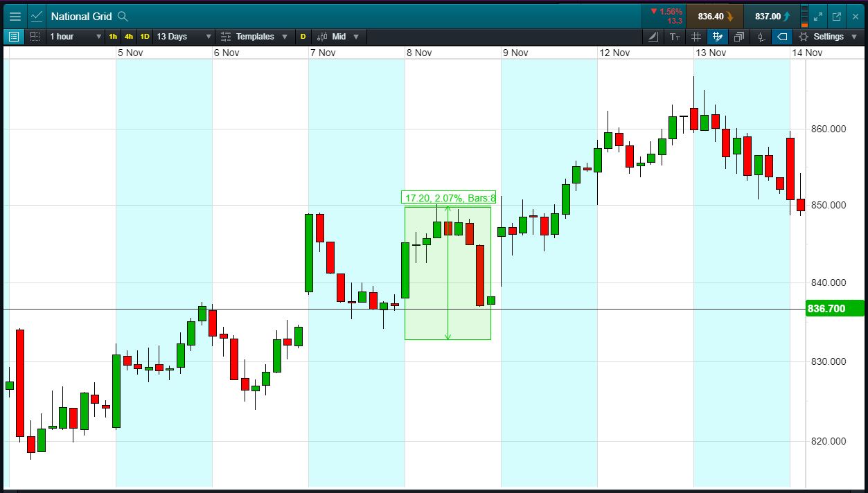The width and height of the screenshot is (868, 493).
Task: Click the 8 Nov date label
Action: click(x=419, y=53)
